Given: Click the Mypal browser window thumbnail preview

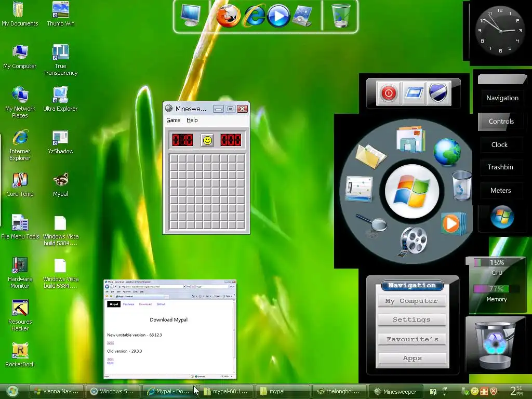Looking at the screenshot, I should pos(170,329).
